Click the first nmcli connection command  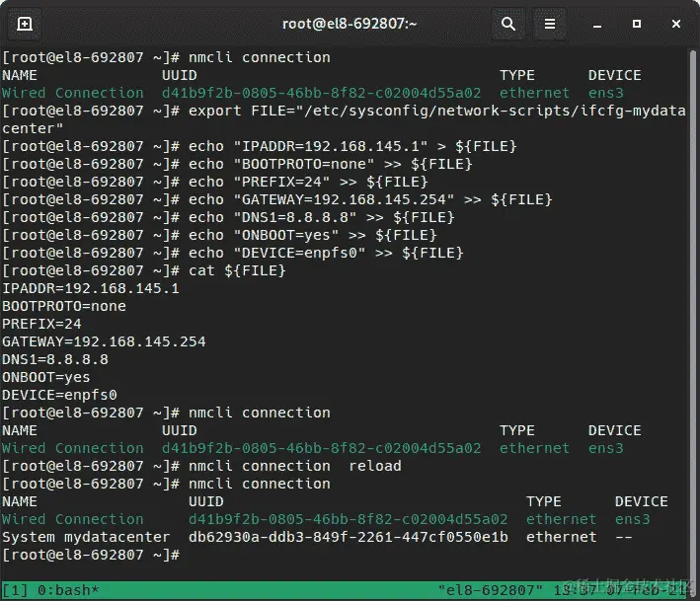[x=260, y=57]
